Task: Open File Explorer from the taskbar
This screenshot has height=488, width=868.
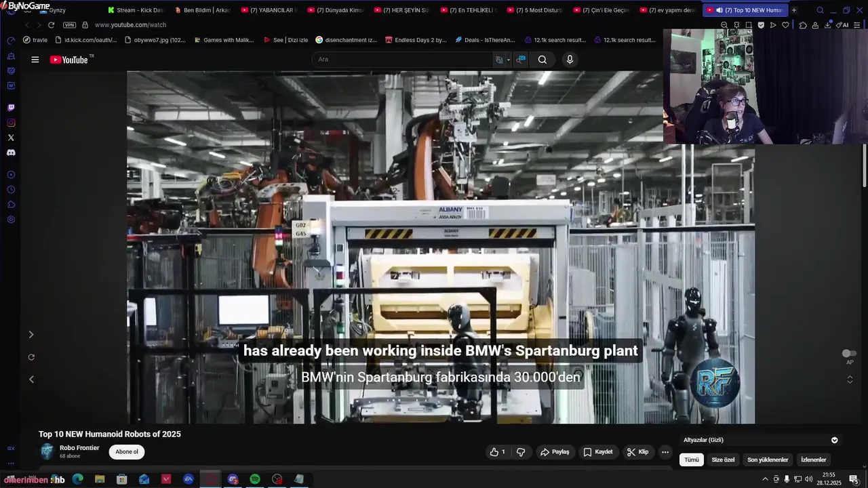Action: pos(100,479)
